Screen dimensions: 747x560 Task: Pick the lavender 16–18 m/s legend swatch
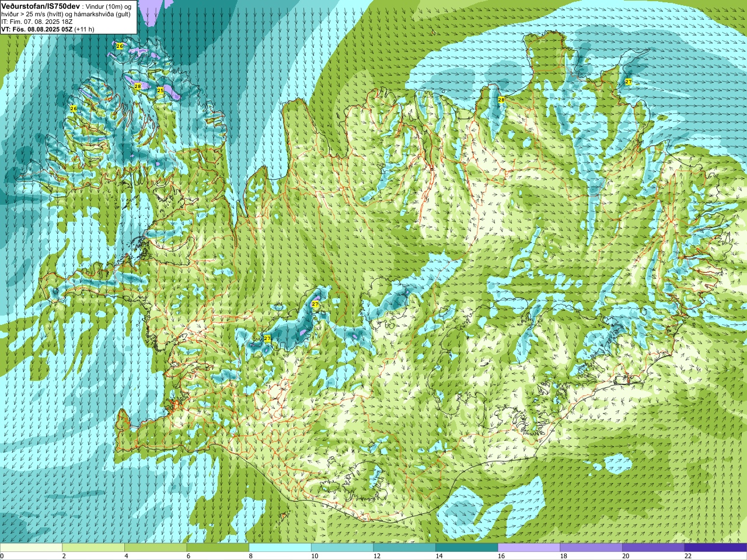coord(529,548)
